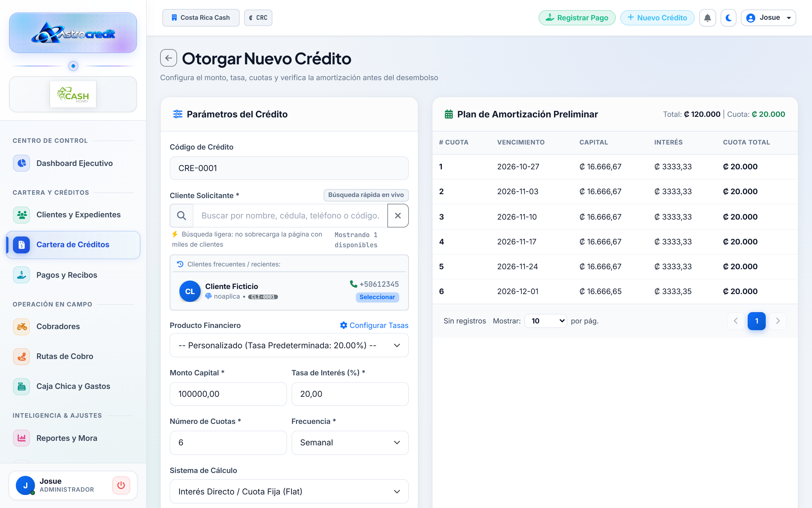This screenshot has height=508, width=812.
Task: Open Sistema de Cálculo dropdown
Action: [289, 491]
